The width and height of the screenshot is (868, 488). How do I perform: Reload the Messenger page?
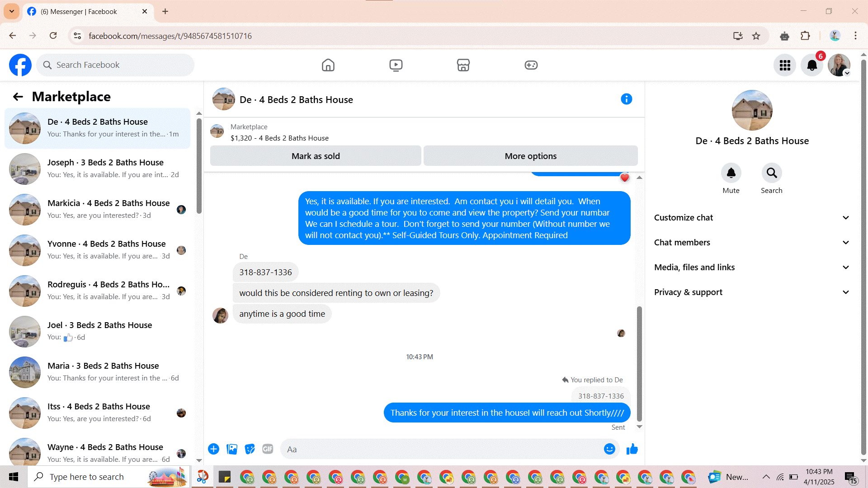(53, 36)
